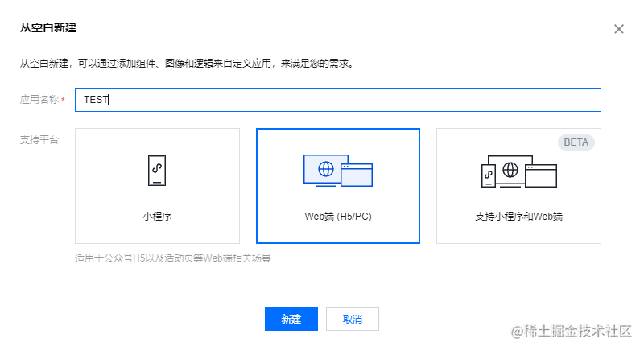
Task: Click the Web globe monitor icon
Action: (x=338, y=171)
